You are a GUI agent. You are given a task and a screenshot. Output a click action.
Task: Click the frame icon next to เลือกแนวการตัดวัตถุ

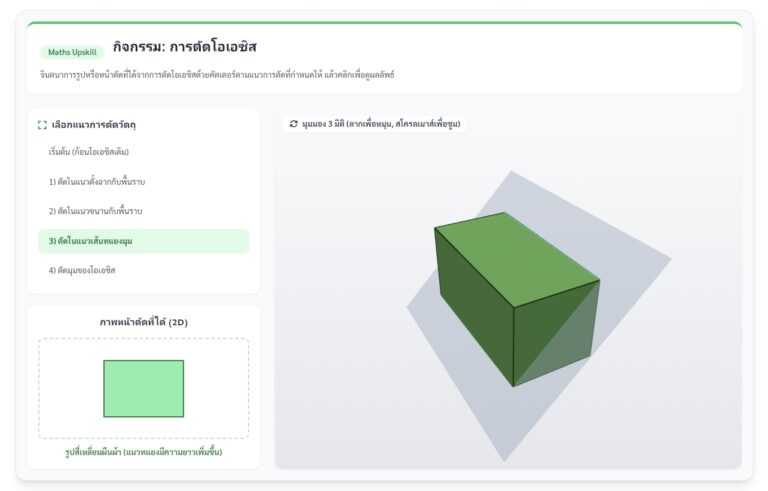tap(42, 125)
